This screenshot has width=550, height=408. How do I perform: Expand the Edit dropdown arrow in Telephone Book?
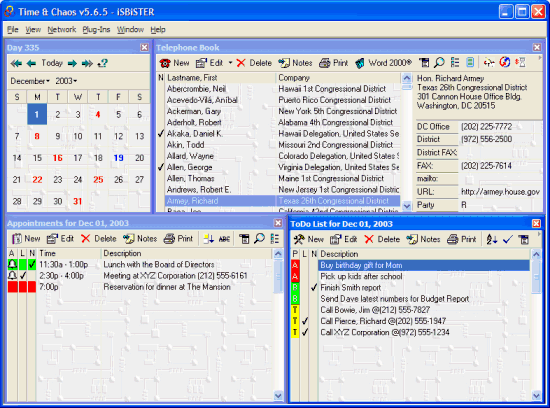tap(230, 63)
